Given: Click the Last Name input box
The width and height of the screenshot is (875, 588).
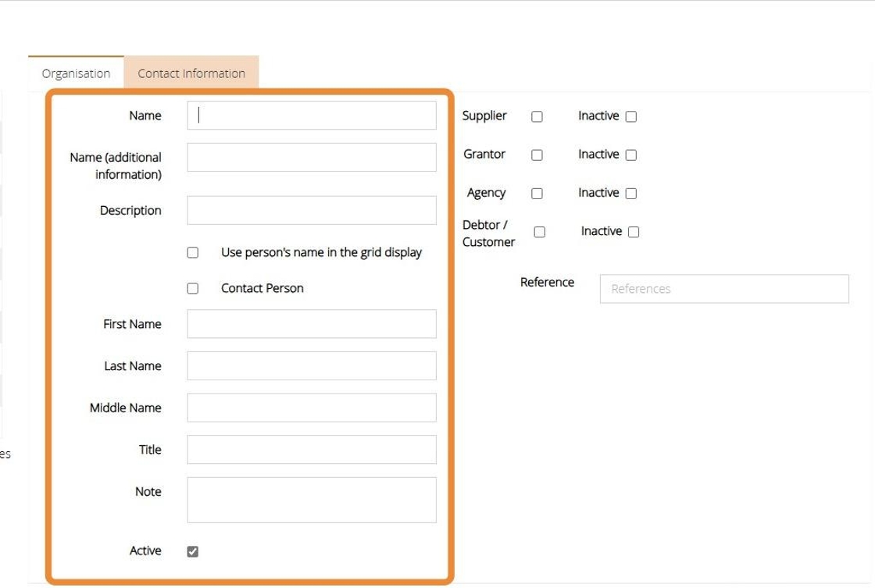Looking at the screenshot, I should click(x=312, y=365).
